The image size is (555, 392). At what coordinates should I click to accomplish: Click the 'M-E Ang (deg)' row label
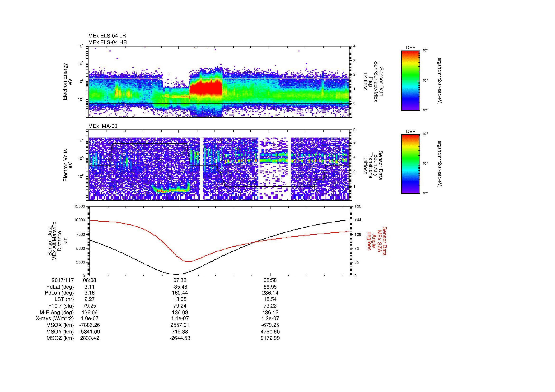(57, 312)
